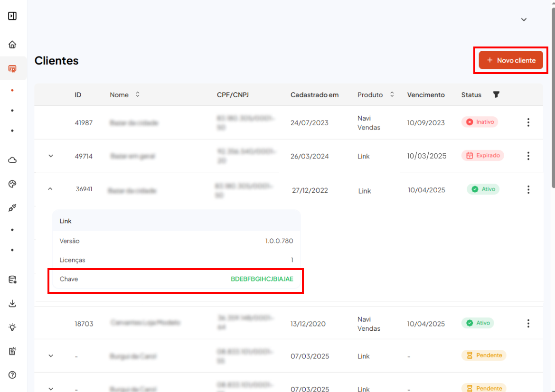Click the Clientes page heading
Image resolution: width=555 pixels, height=392 pixels.
[56, 60]
